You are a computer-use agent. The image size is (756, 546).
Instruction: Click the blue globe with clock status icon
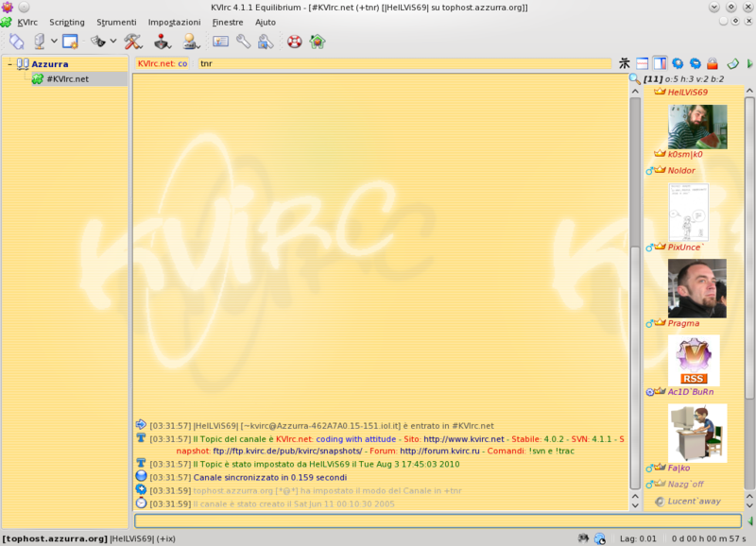point(600,538)
